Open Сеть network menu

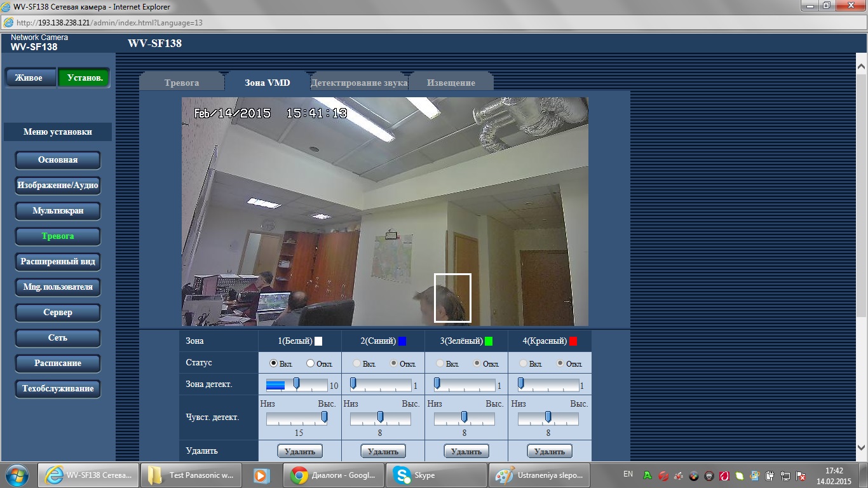(x=58, y=338)
